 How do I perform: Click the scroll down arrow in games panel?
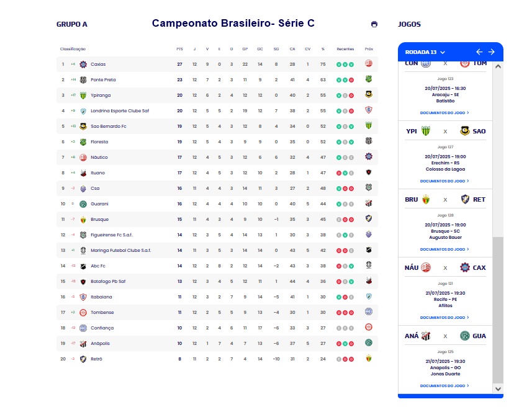point(498,389)
